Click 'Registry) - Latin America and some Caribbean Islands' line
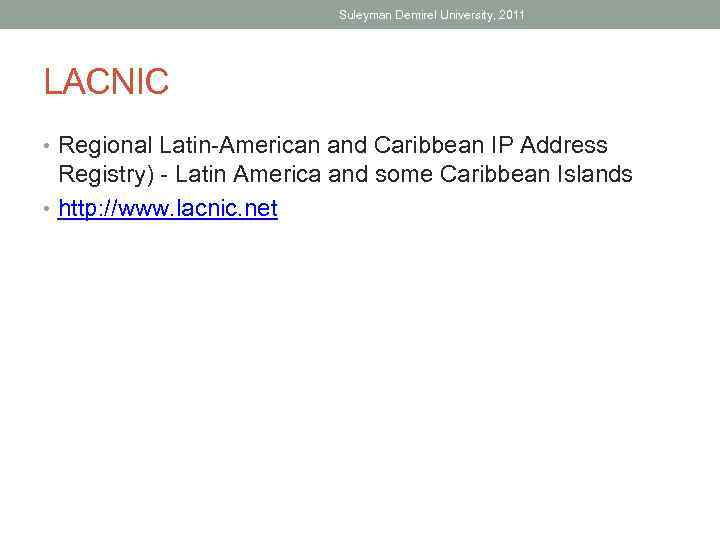The image size is (720, 540). click(x=345, y=174)
